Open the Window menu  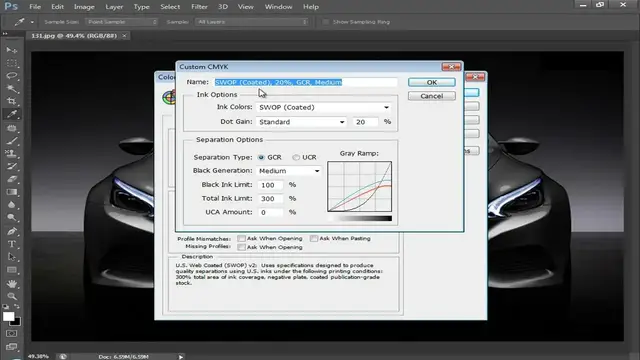(x=278, y=7)
